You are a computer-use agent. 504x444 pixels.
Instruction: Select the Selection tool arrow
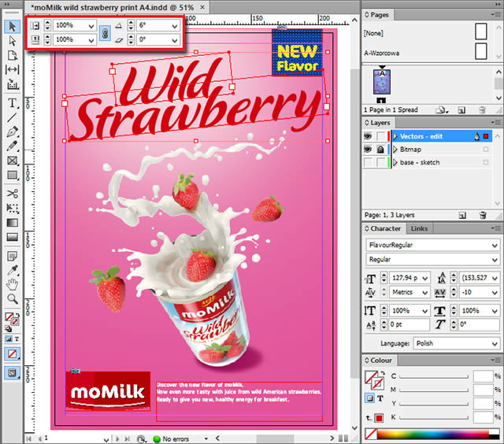[x=13, y=26]
